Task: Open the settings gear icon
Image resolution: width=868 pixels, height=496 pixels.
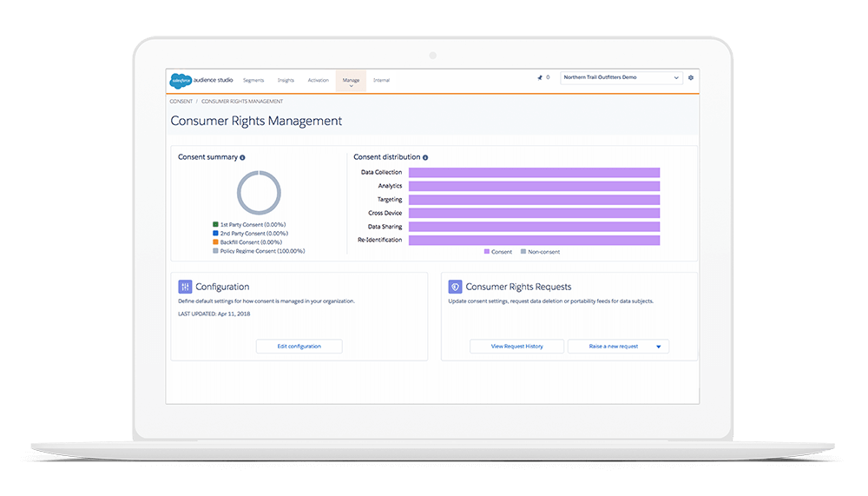Action: click(691, 77)
